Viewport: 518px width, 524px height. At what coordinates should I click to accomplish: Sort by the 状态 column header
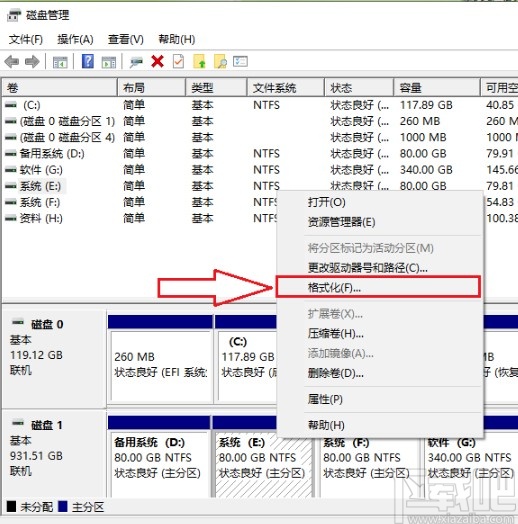[359, 88]
